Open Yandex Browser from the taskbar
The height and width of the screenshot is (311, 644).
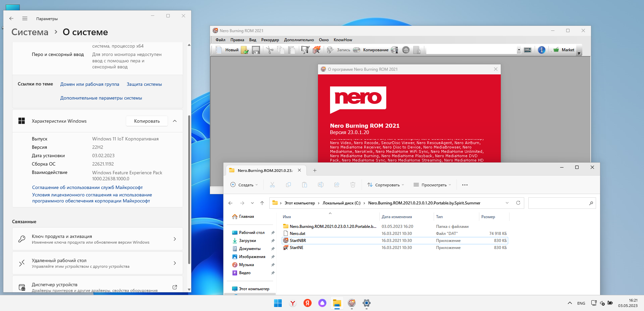point(293,303)
